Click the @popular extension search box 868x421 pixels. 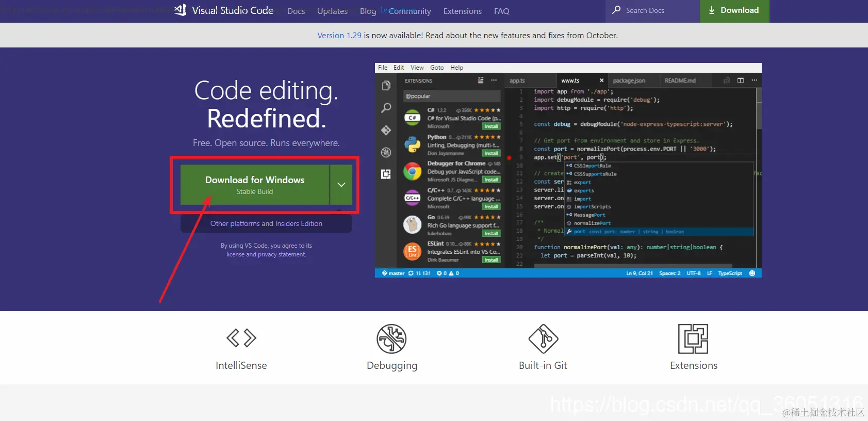tap(452, 96)
